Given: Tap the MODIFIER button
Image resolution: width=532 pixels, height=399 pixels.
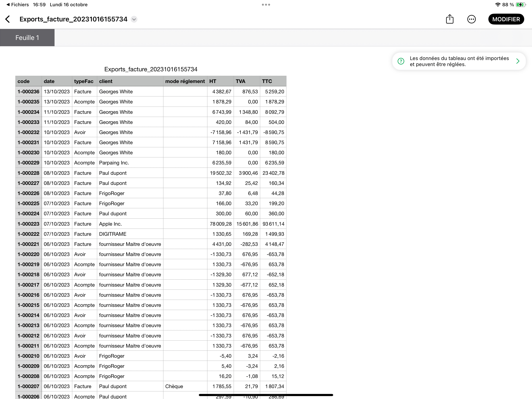Looking at the screenshot, I should pyautogui.click(x=506, y=19).
